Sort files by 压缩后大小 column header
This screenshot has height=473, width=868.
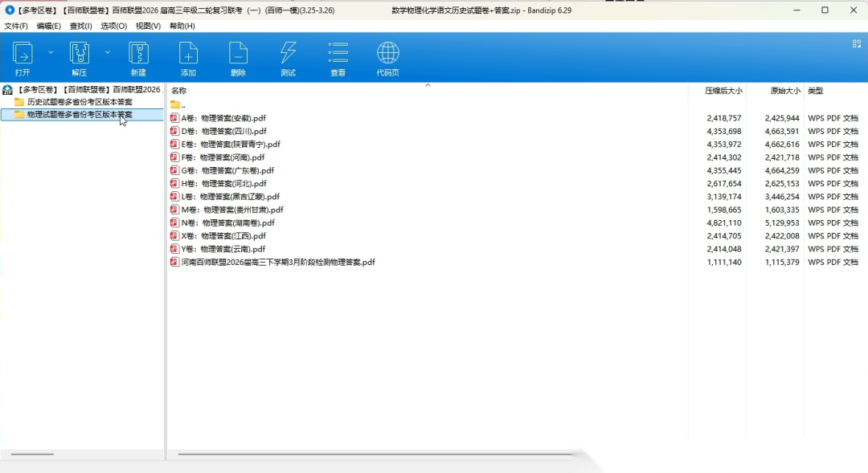723,91
